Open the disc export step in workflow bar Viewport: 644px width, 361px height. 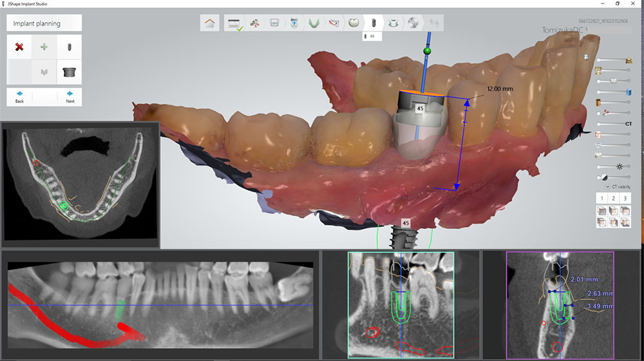pos(413,23)
